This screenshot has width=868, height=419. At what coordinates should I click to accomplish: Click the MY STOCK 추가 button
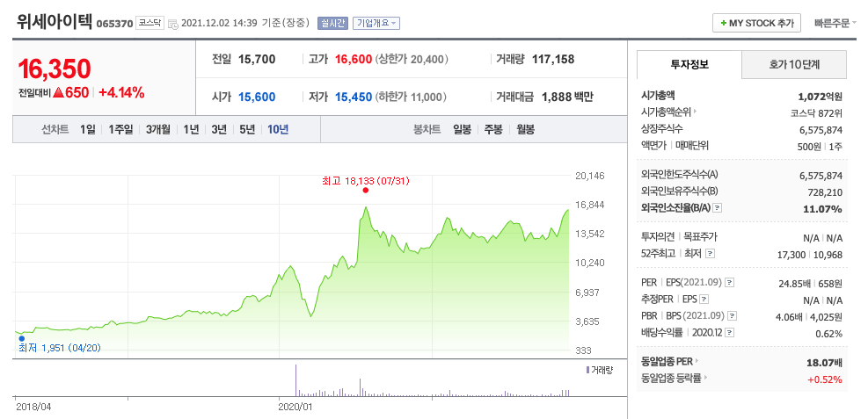coord(756,23)
